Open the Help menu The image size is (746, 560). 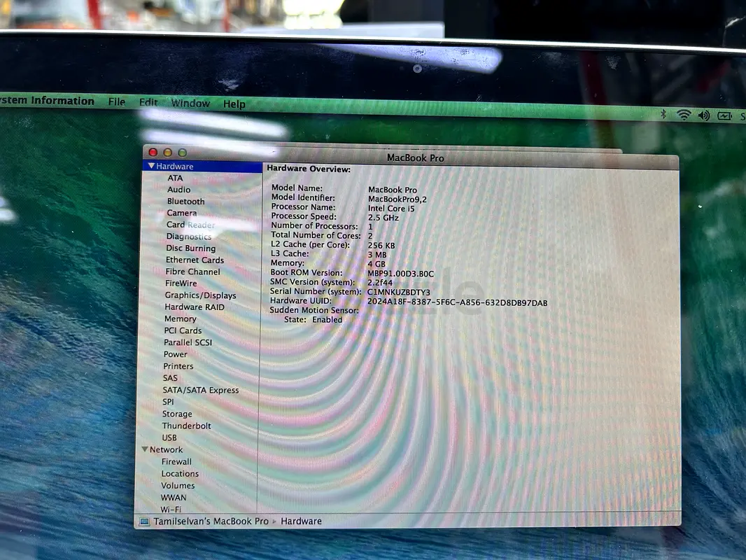click(x=234, y=104)
